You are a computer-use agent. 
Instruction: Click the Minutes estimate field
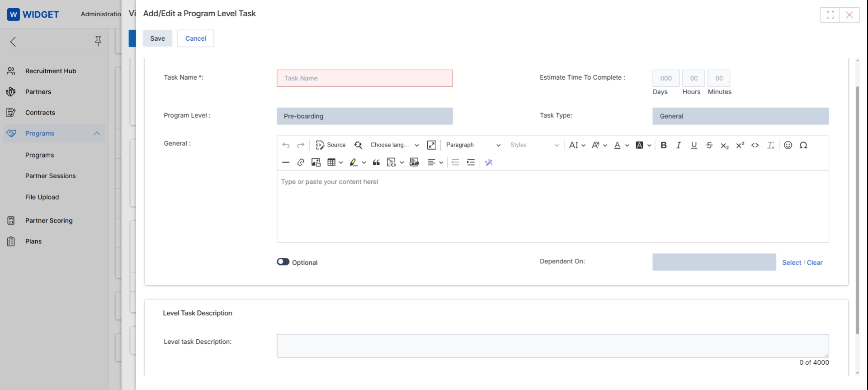[x=719, y=78]
